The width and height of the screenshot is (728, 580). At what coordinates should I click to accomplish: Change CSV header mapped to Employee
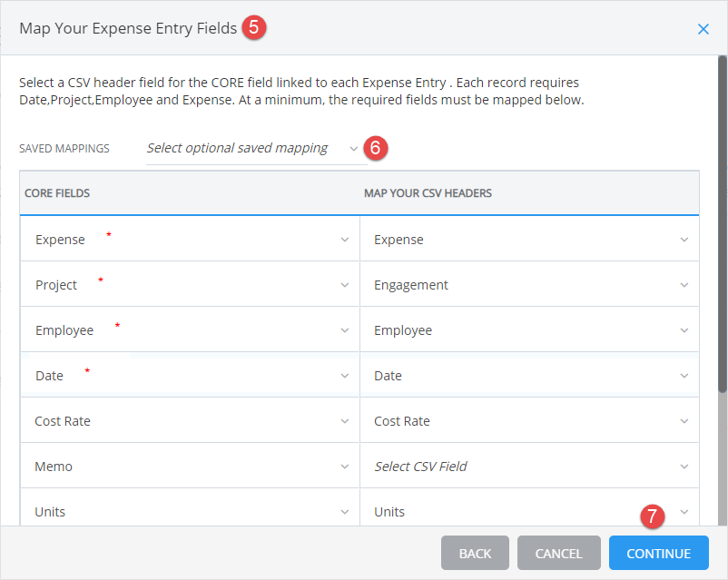530,330
